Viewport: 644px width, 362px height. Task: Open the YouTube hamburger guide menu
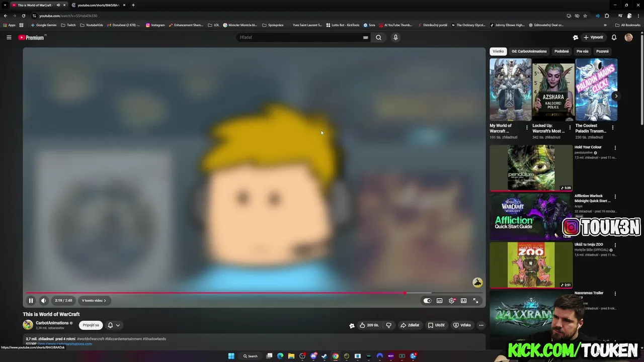pos(9,37)
